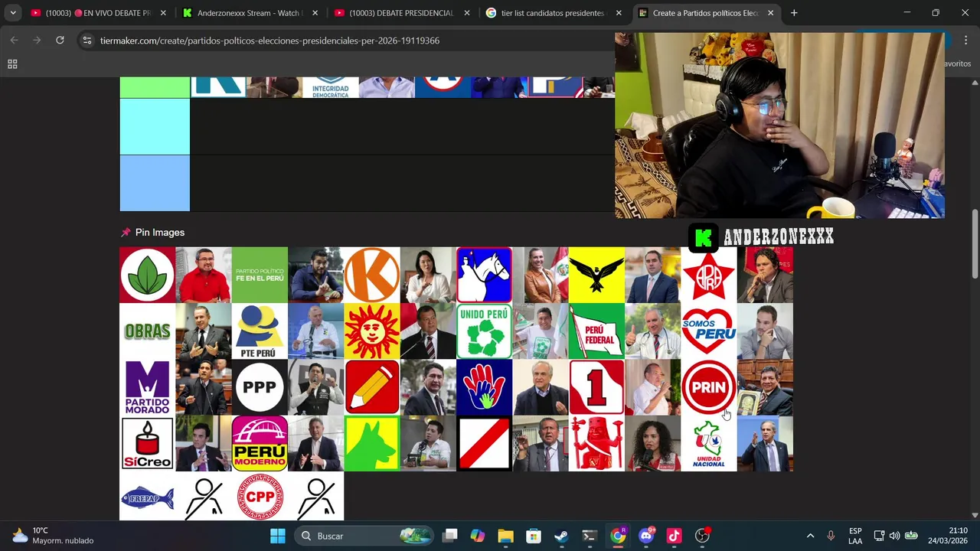This screenshot has height=551, width=980.
Task: Launch Discord from the taskbar
Action: coord(645,536)
